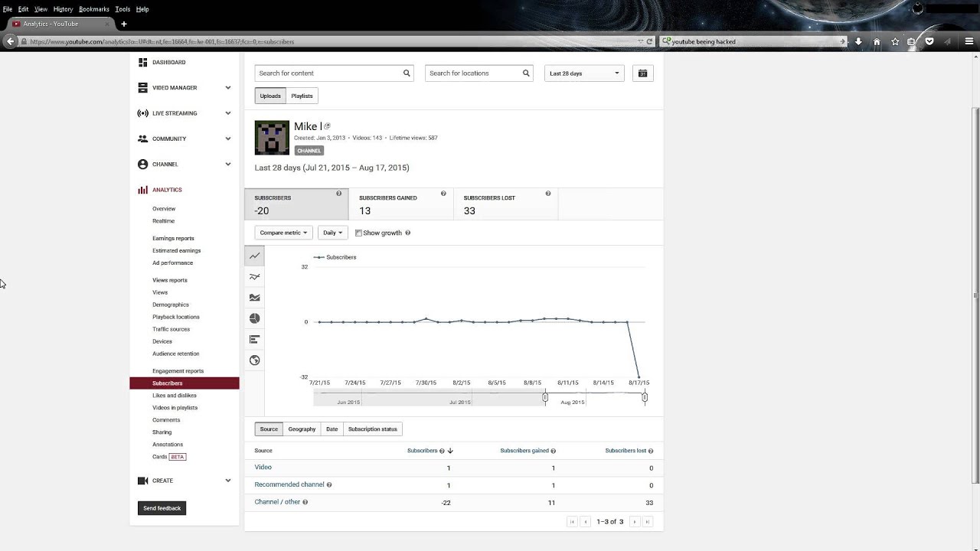Open the Last 28 days date range dropdown
This screenshot has height=551, width=980.
click(584, 73)
